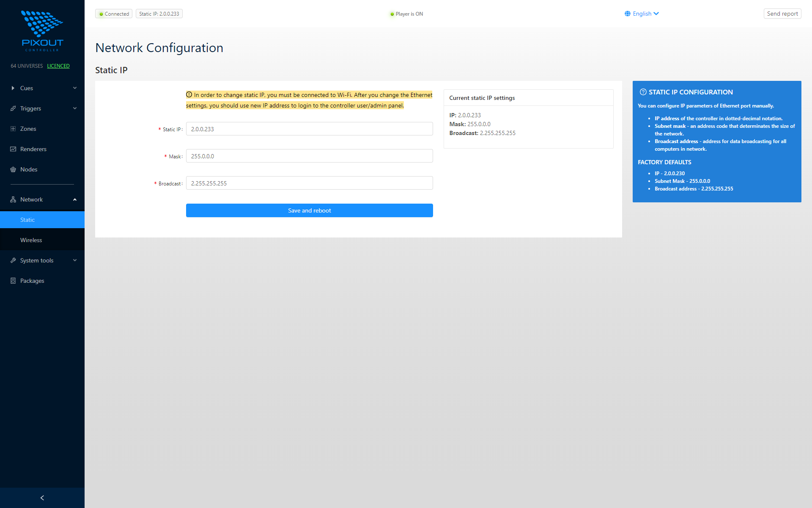Select the Static menu item
This screenshot has width=812, height=508.
coord(27,220)
